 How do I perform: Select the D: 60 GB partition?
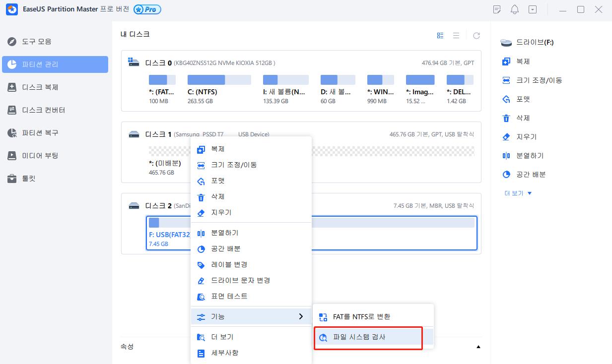coord(338,89)
